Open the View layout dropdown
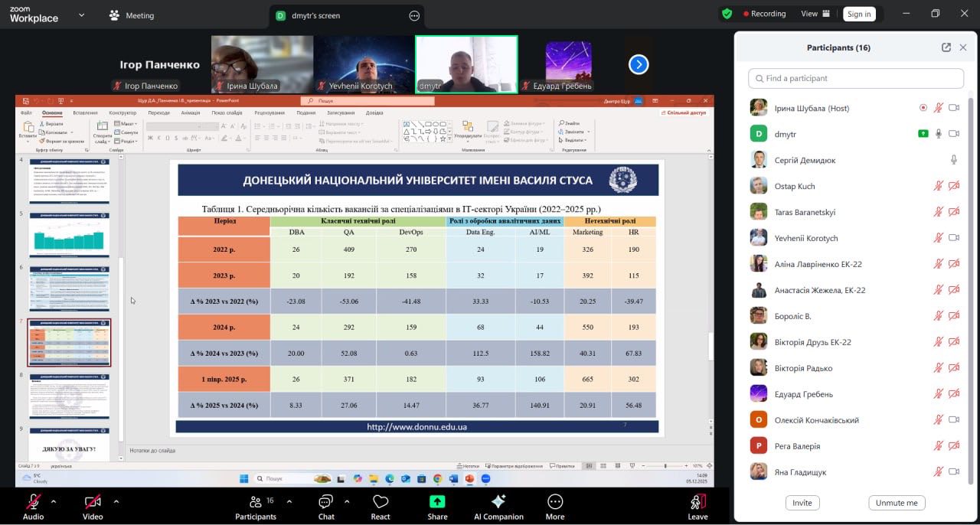The height and width of the screenshot is (525, 980). (815, 14)
